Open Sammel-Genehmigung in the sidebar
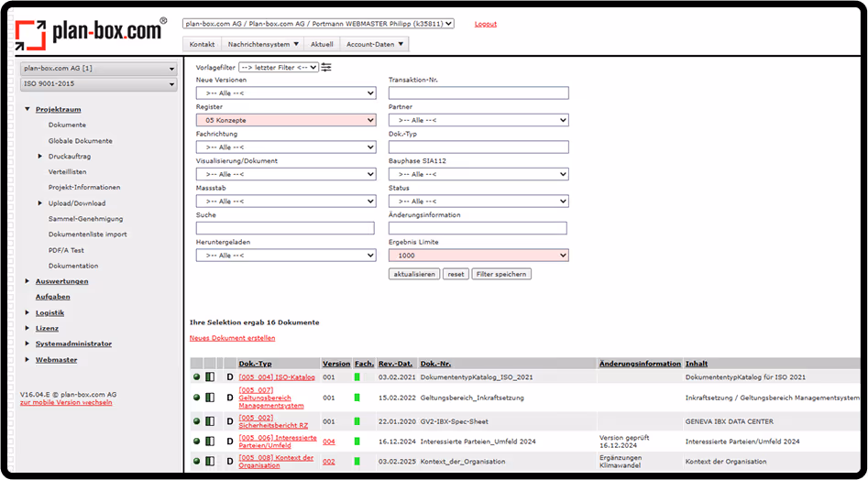 [86, 218]
